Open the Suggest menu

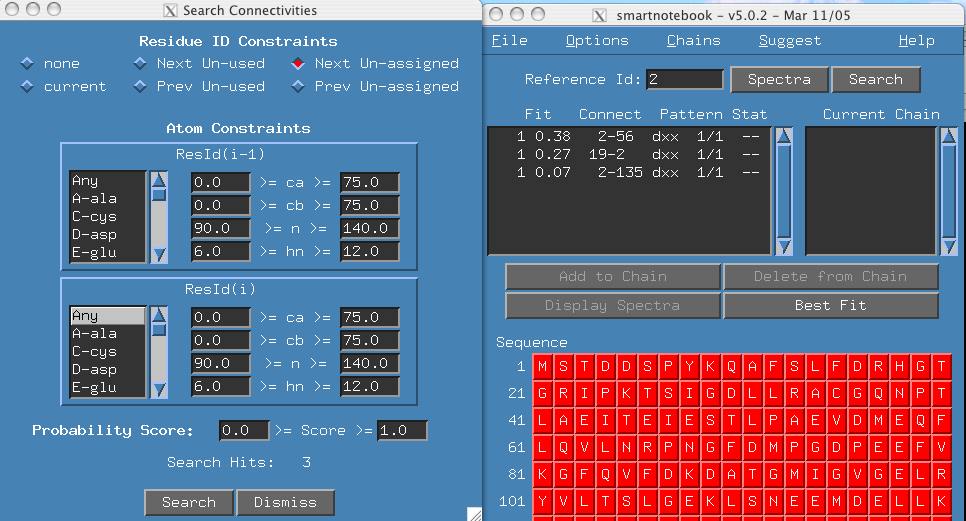pos(789,41)
